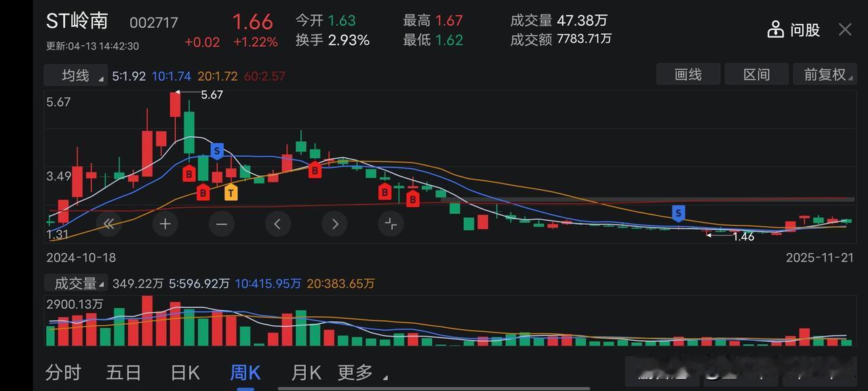The width and height of the screenshot is (868, 391).
Task: Navigate left with the left arrow icon
Action: 278,223
